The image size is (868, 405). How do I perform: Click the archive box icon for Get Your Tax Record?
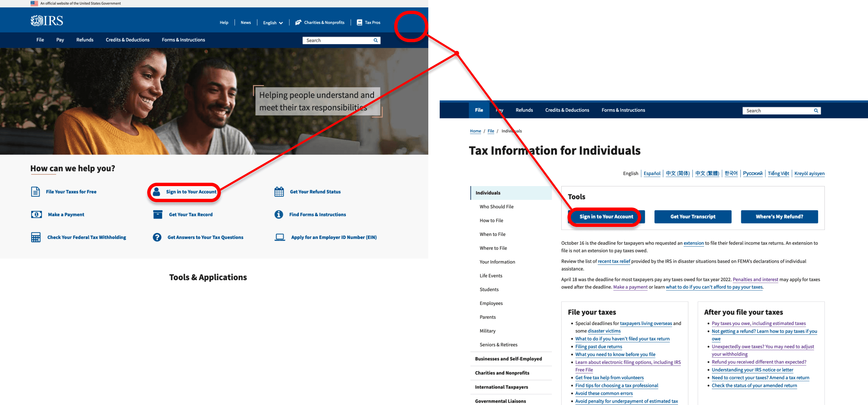158,215
